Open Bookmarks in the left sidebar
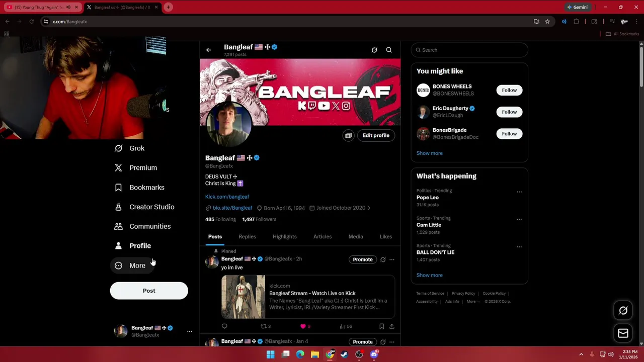This screenshot has height=362, width=644. point(140,188)
